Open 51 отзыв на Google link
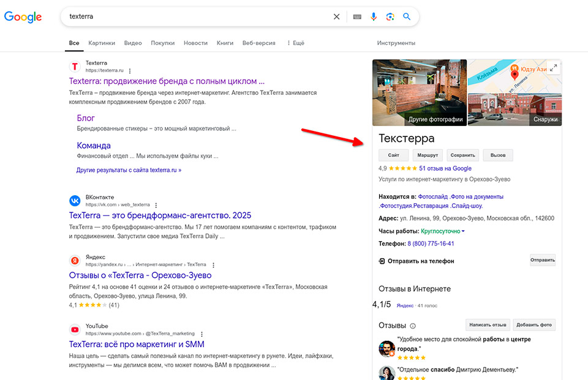588x380 pixels. [x=445, y=169]
